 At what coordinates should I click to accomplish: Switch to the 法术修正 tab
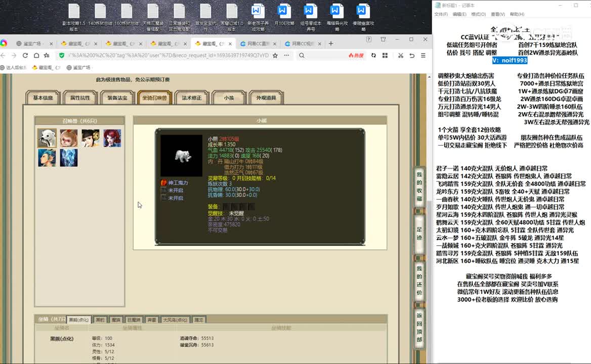192,98
